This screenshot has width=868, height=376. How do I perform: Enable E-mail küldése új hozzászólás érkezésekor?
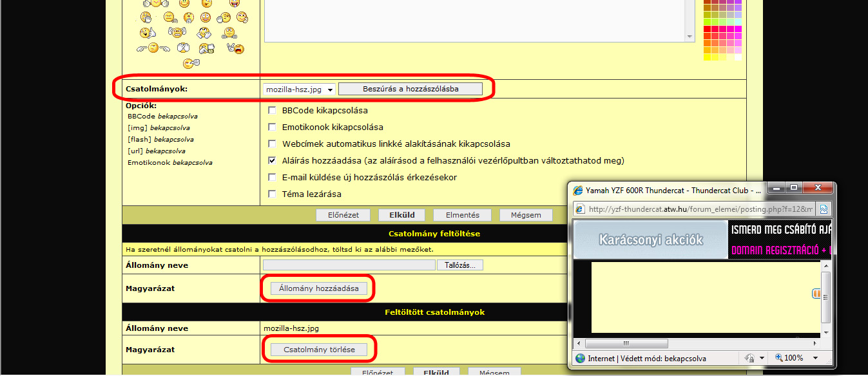(x=272, y=178)
